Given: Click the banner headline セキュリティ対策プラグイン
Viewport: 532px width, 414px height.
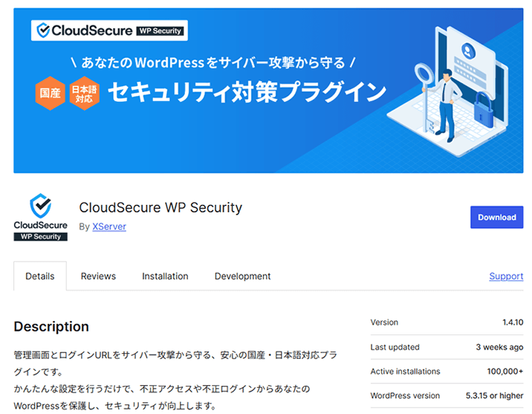Looking at the screenshot, I should pos(247,92).
